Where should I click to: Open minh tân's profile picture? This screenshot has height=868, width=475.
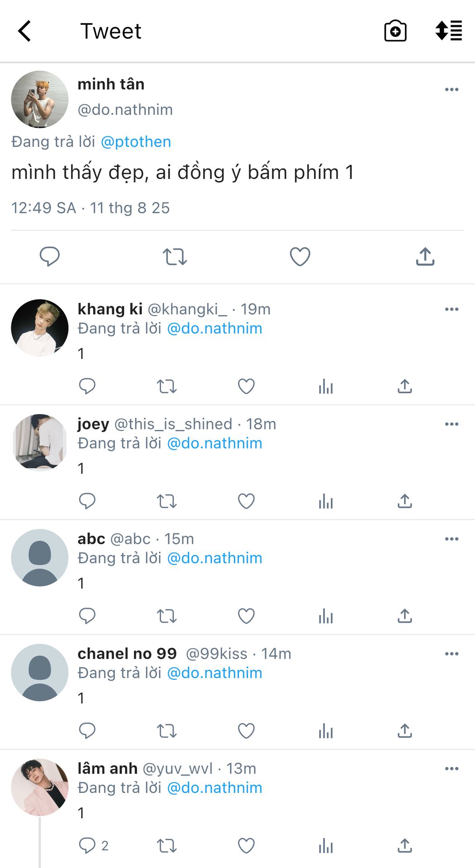[40, 99]
